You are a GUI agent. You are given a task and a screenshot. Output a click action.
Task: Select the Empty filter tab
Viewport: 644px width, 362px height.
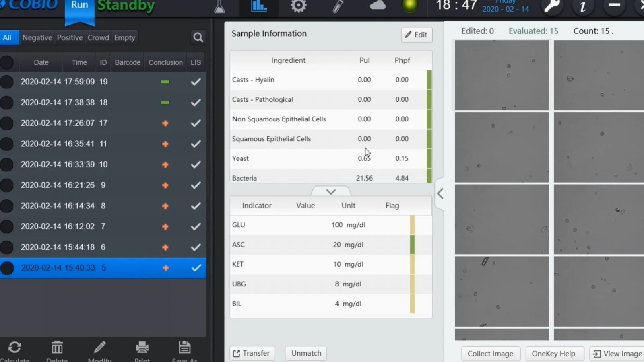[x=124, y=38]
